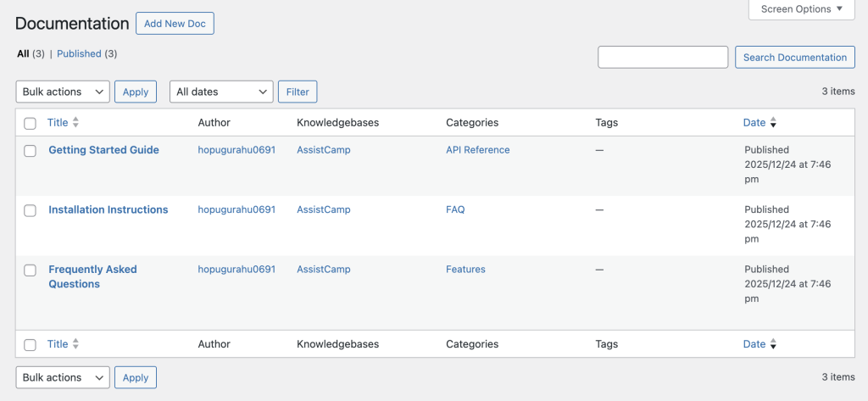This screenshot has height=401, width=868.
Task: Tick the Getting Started Guide checkbox
Action: (31, 151)
